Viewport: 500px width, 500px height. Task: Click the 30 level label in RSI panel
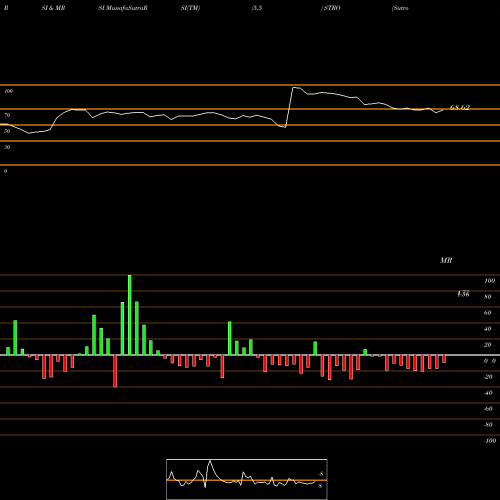(7, 147)
